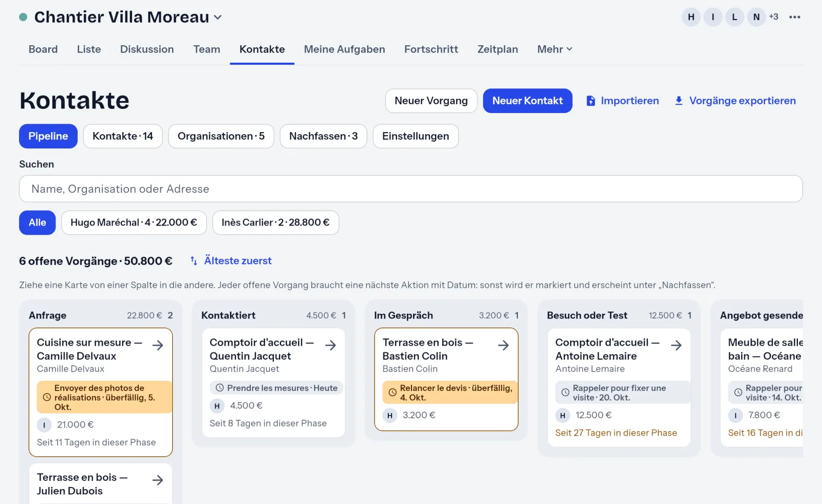Select the Alle filter

point(38,222)
